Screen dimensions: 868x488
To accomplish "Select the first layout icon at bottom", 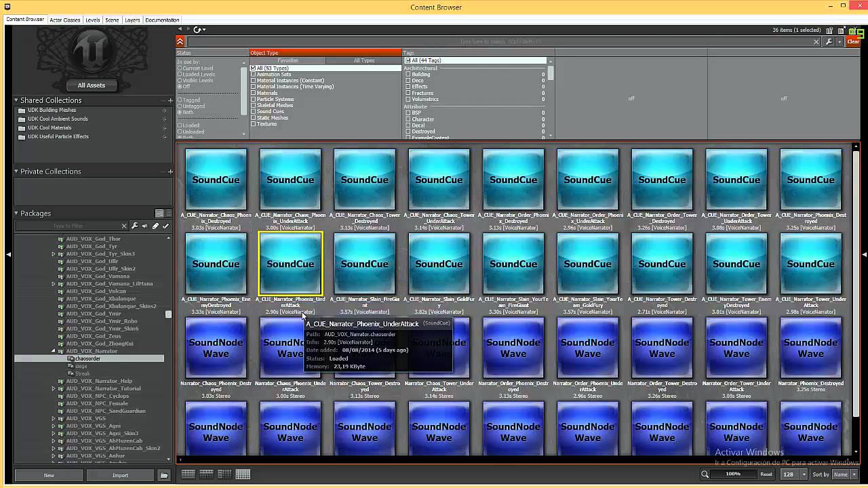I will point(189,474).
